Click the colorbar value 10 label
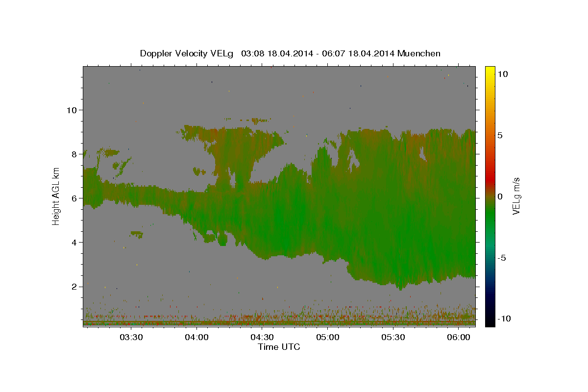The width and height of the screenshot is (588, 392). pyautogui.click(x=503, y=74)
